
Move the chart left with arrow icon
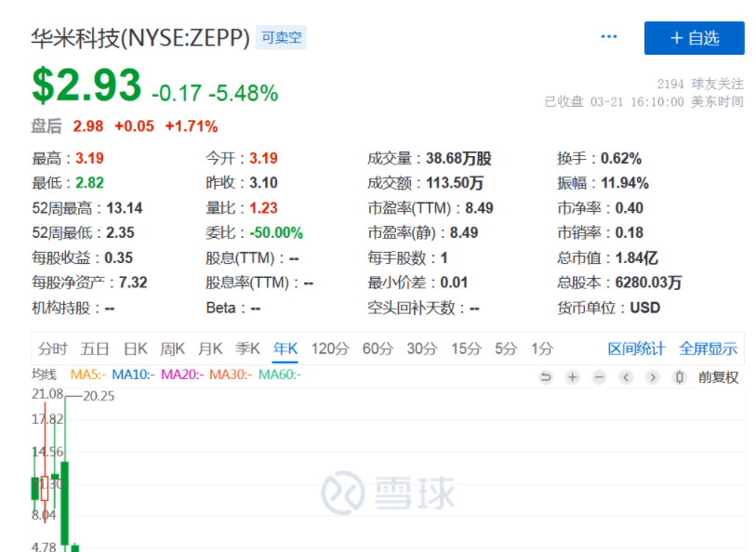626,377
